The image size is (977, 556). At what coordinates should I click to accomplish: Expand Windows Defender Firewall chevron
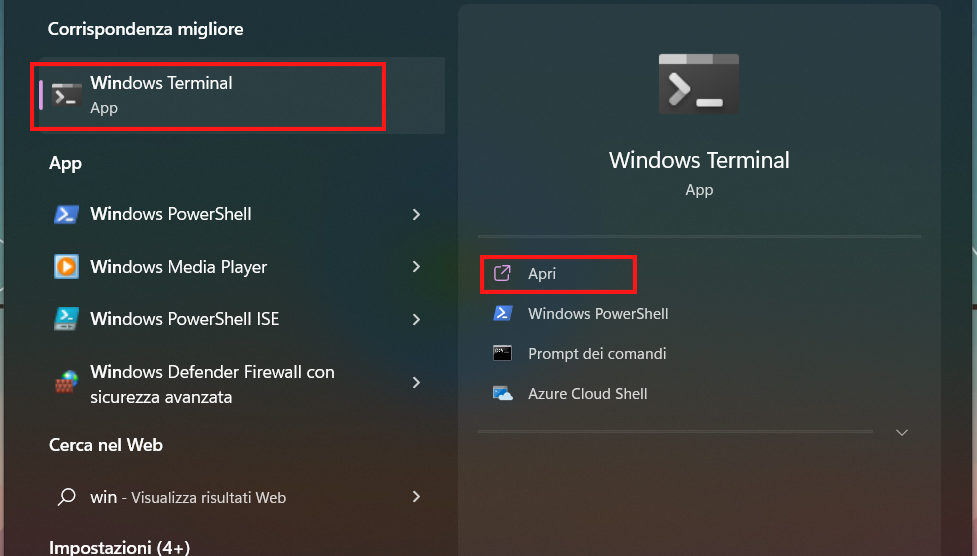416,384
